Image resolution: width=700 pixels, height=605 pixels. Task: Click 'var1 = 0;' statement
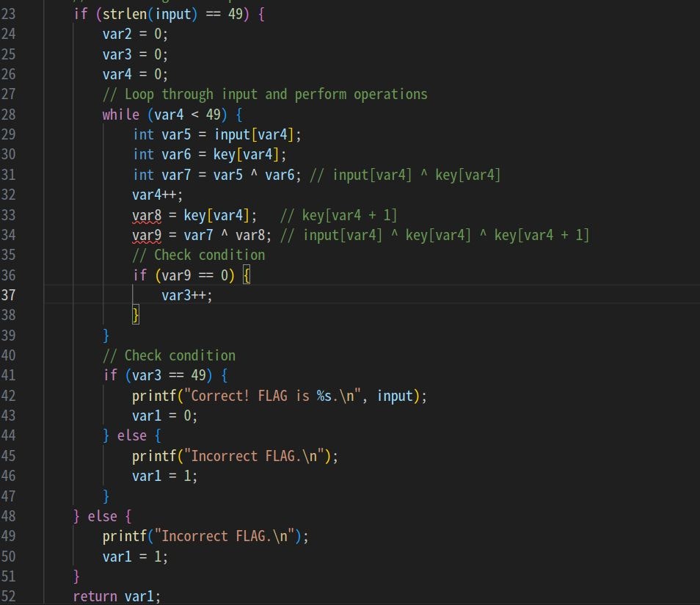click(x=165, y=416)
